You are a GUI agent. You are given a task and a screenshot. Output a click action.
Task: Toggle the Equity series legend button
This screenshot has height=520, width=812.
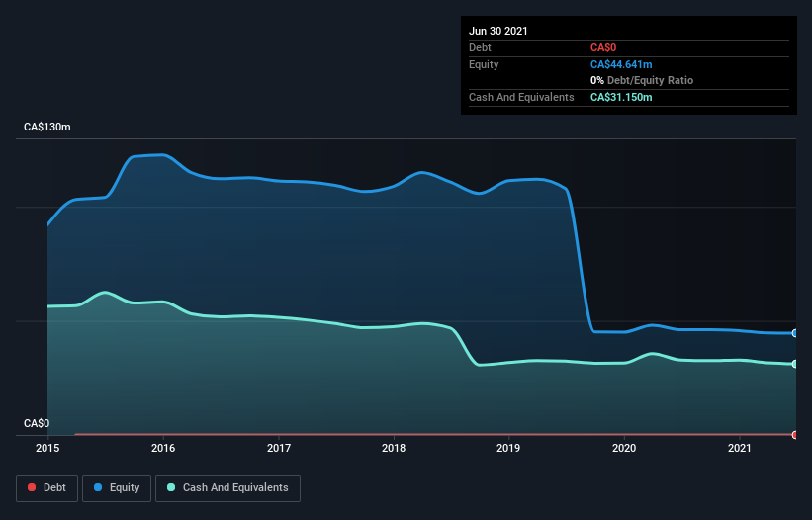[117, 488]
